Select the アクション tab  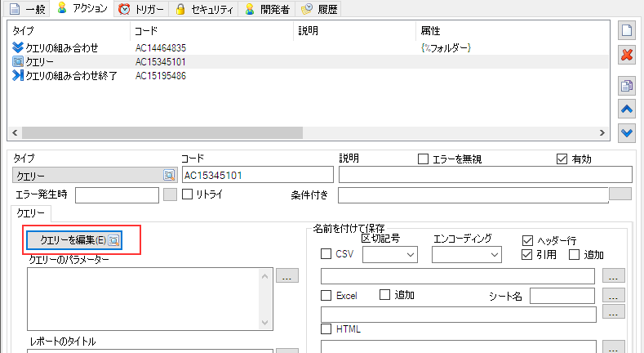pos(82,8)
